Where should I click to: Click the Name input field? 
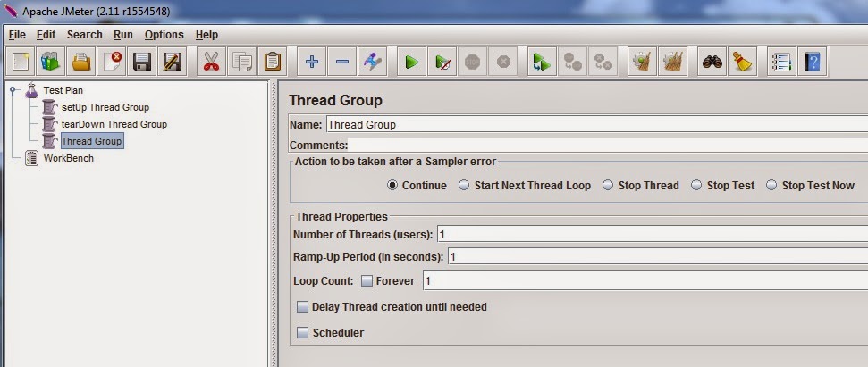597,124
